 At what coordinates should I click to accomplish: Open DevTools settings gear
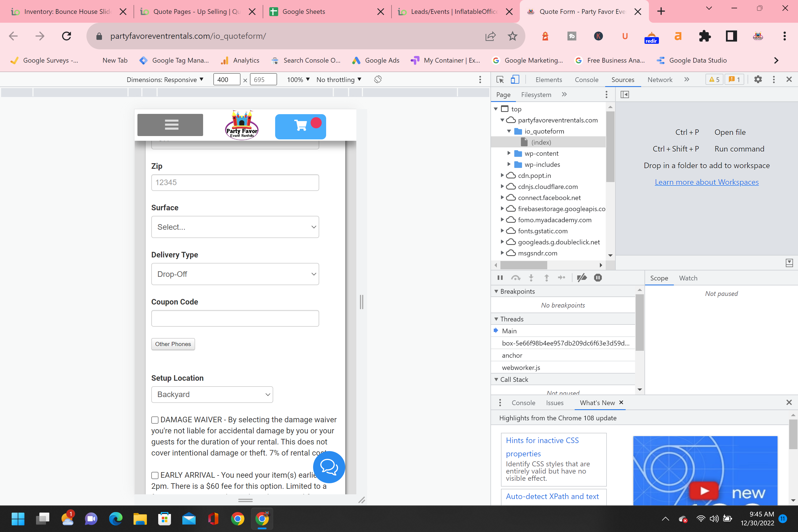(758, 80)
